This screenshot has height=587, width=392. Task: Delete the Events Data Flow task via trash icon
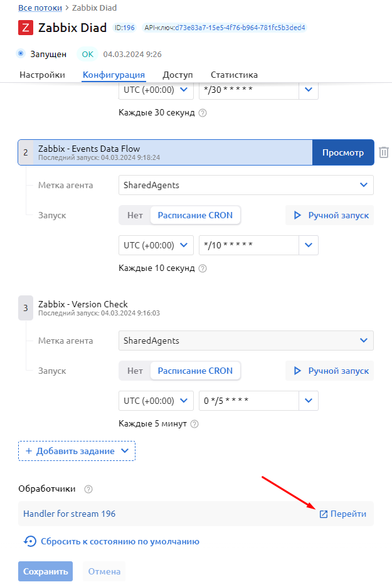pos(384,152)
